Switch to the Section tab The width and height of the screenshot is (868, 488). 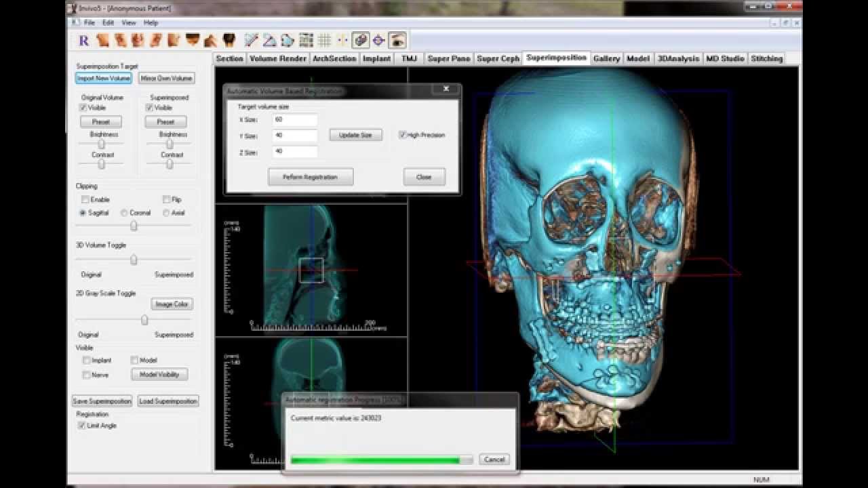tap(229, 59)
